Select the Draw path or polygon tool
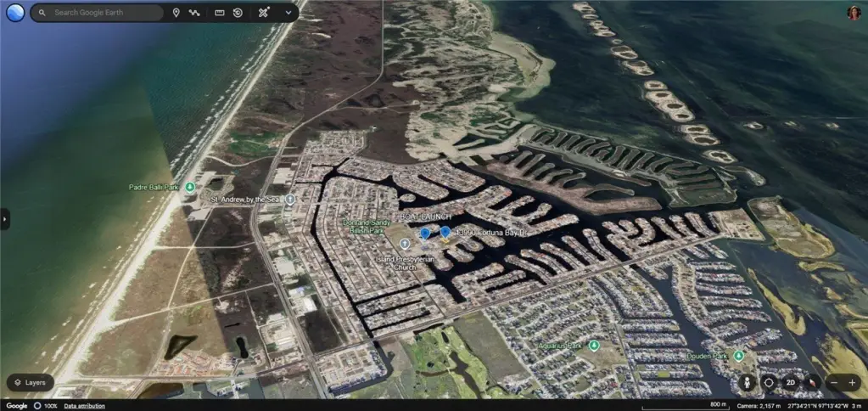868x411 pixels. pos(195,13)
